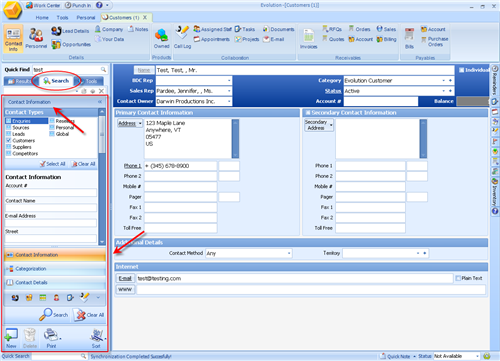This screenshot has height=361, width=500.
Task: Open Invoices icon
Action: click(x=308, y=39)
